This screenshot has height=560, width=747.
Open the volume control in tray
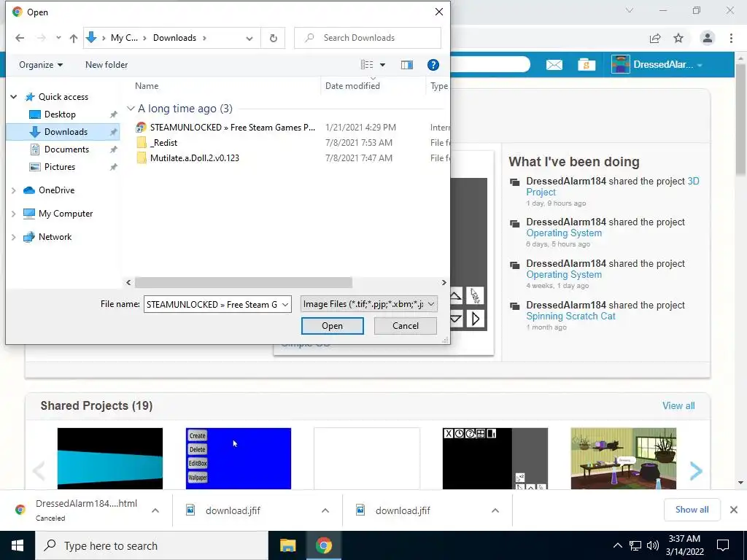click(653, 545)
